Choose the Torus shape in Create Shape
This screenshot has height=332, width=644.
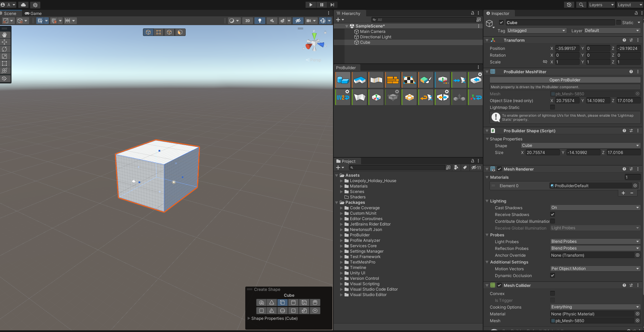coord(315,311)
